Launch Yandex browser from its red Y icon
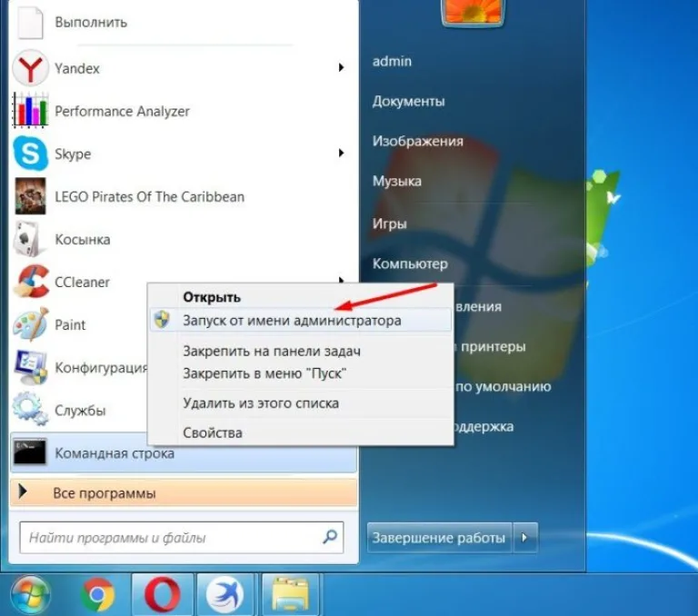This screenshot has height=616, width=698. coord(30,68)
